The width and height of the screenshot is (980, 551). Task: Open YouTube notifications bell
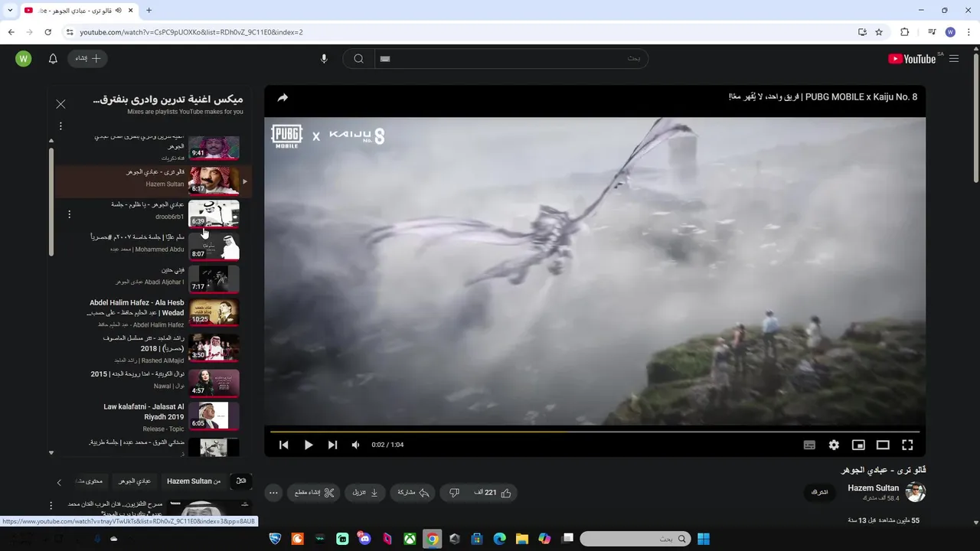click(53, 59)
